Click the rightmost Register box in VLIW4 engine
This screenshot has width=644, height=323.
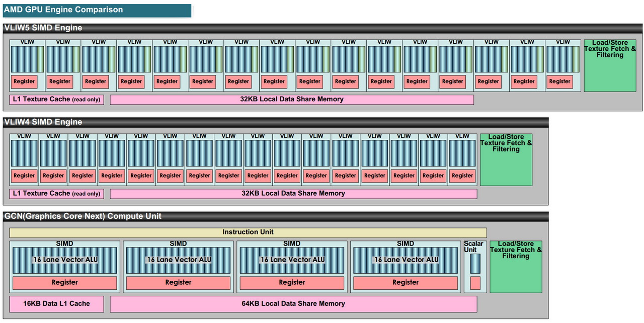pyautogui.click(x=462, y=176)
